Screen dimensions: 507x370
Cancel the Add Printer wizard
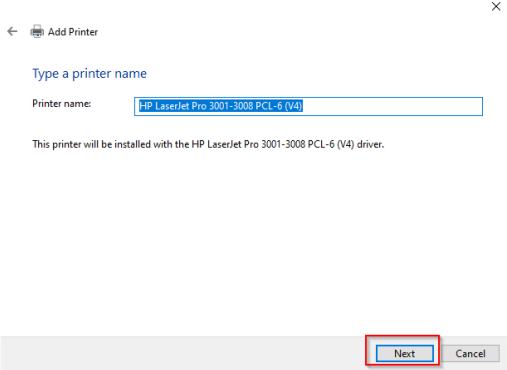pyautogui.click(x=470, y=353)
